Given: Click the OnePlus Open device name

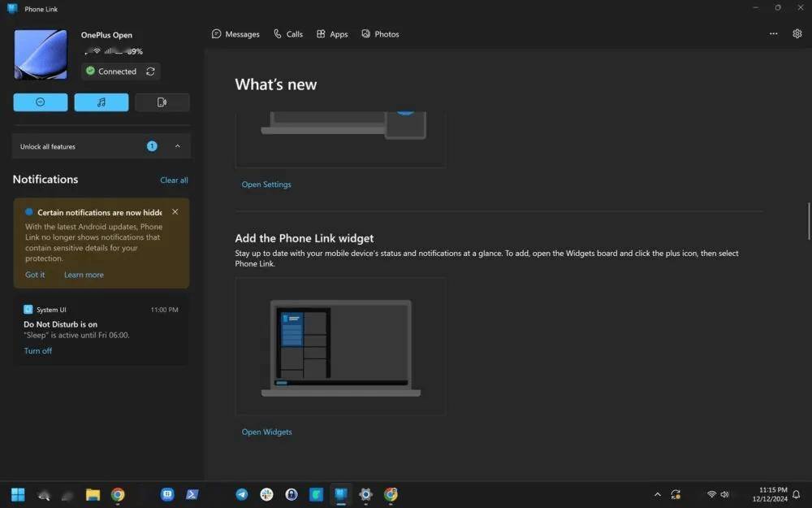Looking at the screenshot, I should coord(106,35).
